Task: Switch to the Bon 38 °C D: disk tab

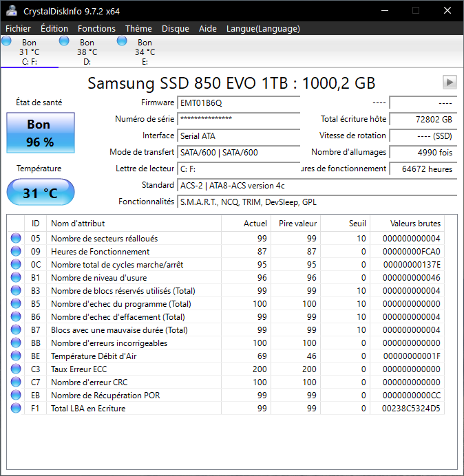Action: [x=87, y=52]
